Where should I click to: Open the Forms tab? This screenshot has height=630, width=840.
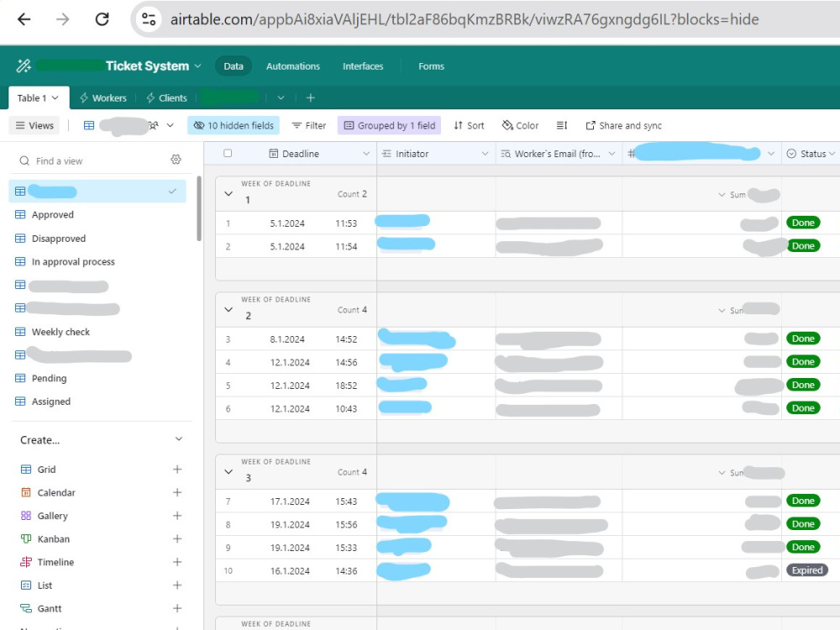[431, 66]
